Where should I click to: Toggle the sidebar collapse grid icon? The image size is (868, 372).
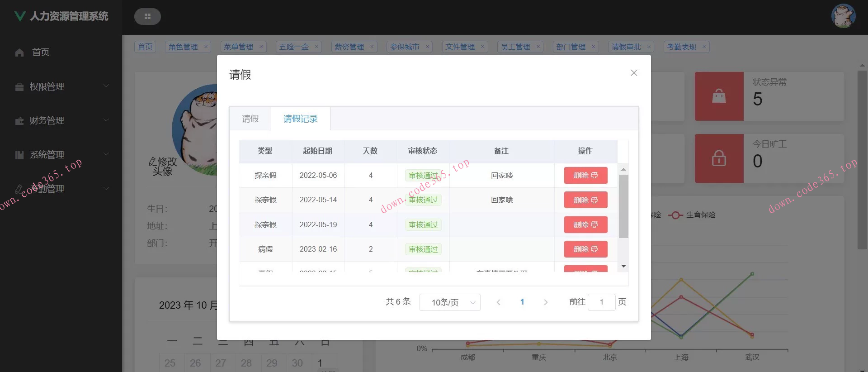[x=147, y=16]
